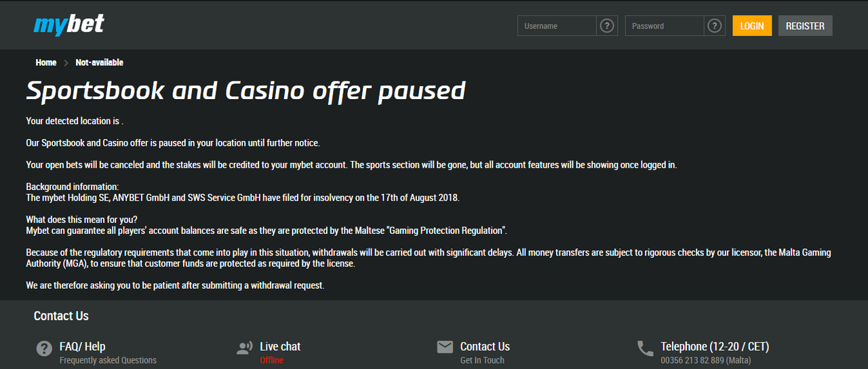This screenshot has height=369, width=868.
Task: Open the help icon beside Username
Action: pos(608,26)
